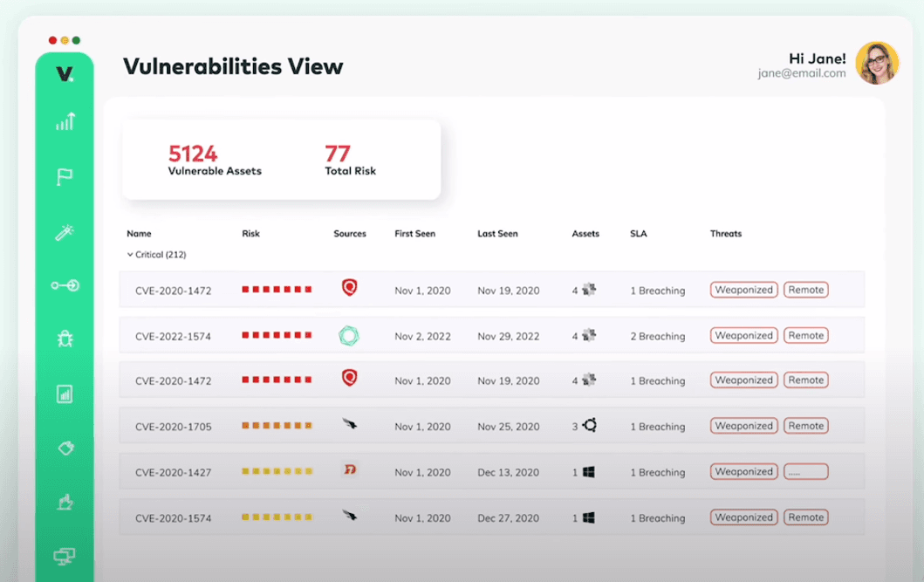Screen dimensions: 924x582
Task: Select the monitors icon in sidebar
Action: pyautogui.click(x=65, y=556)
